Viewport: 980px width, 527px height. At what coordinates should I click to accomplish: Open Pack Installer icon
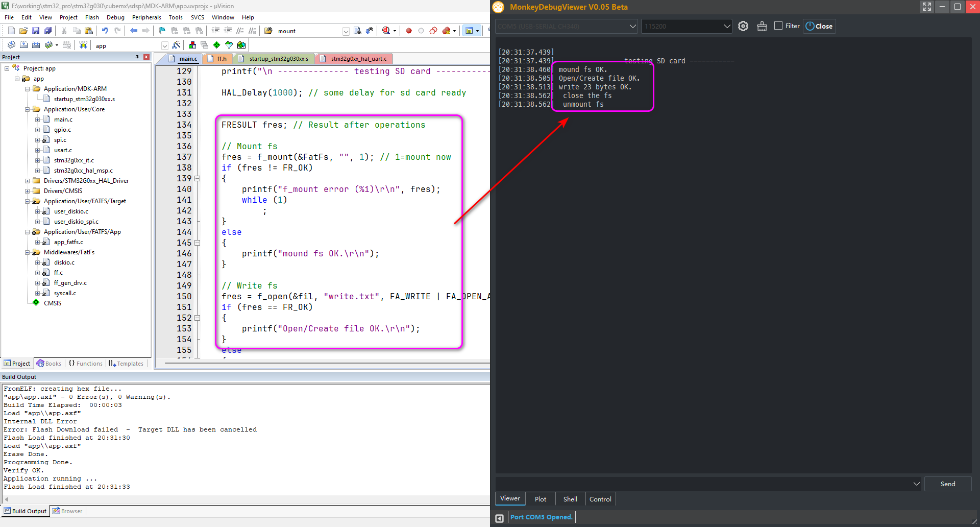click(241, 45)
